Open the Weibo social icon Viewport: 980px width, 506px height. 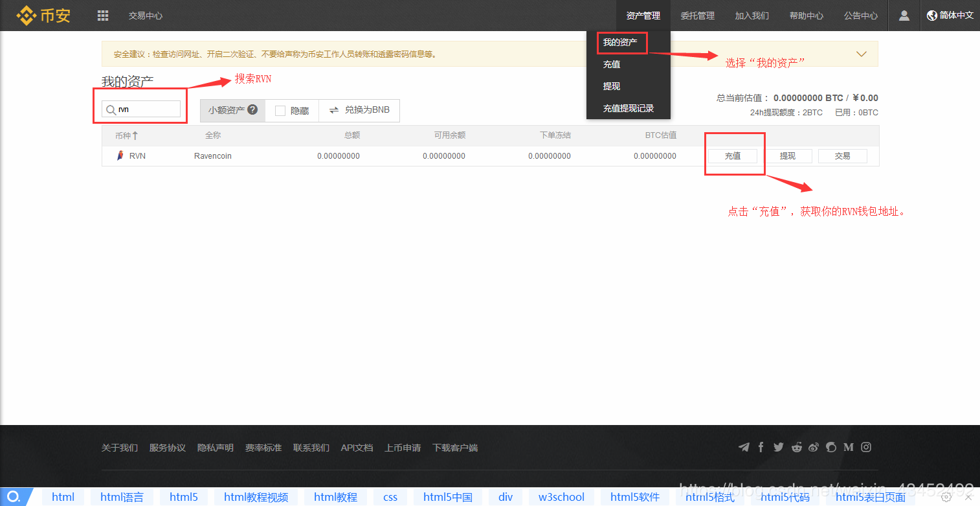(x=814, y=447)
